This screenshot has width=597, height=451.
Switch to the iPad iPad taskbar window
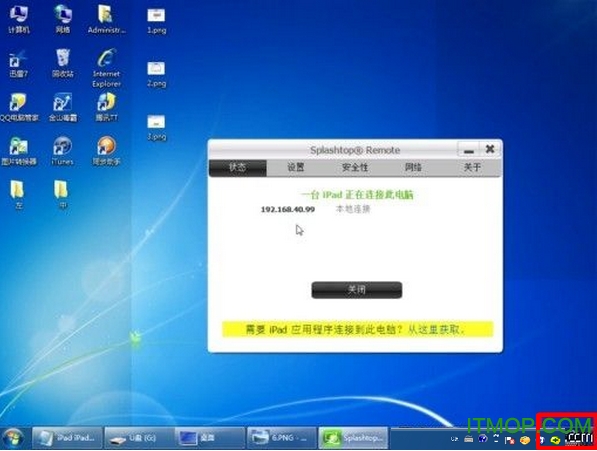(x=67, y=438)
